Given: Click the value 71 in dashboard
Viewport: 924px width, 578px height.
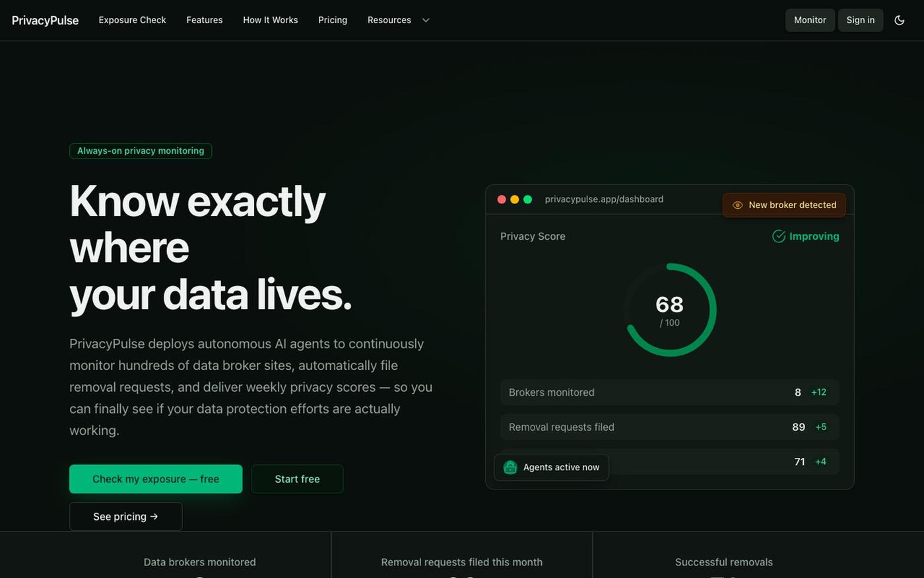Looking at the screenshot, I should click(x=799, y=462).
